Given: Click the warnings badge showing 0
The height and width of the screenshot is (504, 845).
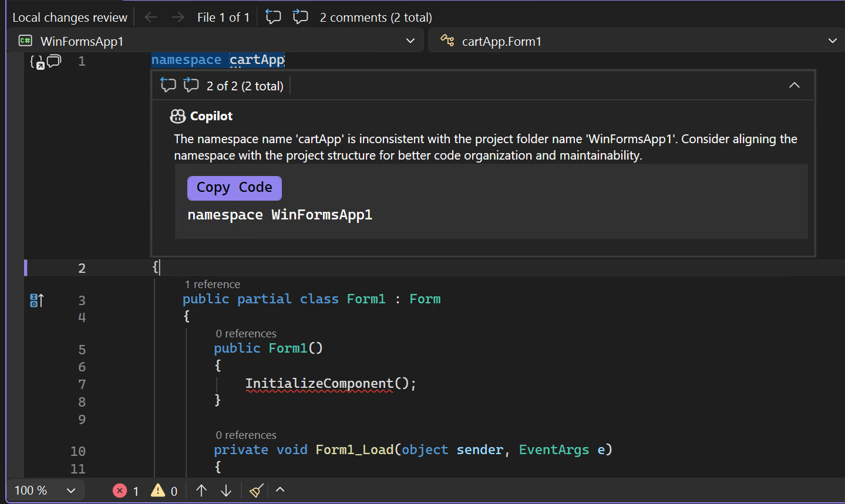Looking at the screenshot, I should [x=164, y=491].
